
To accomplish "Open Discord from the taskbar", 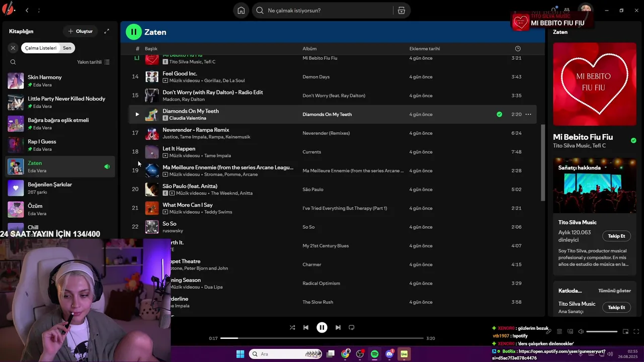I will [x=389, y=354].
